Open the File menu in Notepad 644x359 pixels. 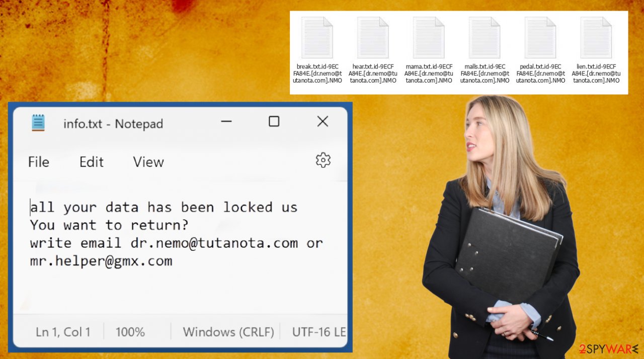point(39,162)
